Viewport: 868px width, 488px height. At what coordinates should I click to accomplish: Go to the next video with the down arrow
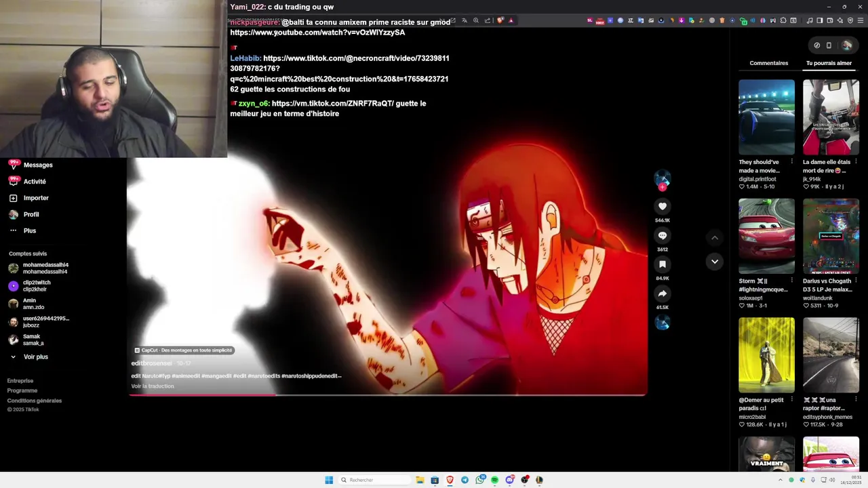pyautogui.click(x=714, y=262)
